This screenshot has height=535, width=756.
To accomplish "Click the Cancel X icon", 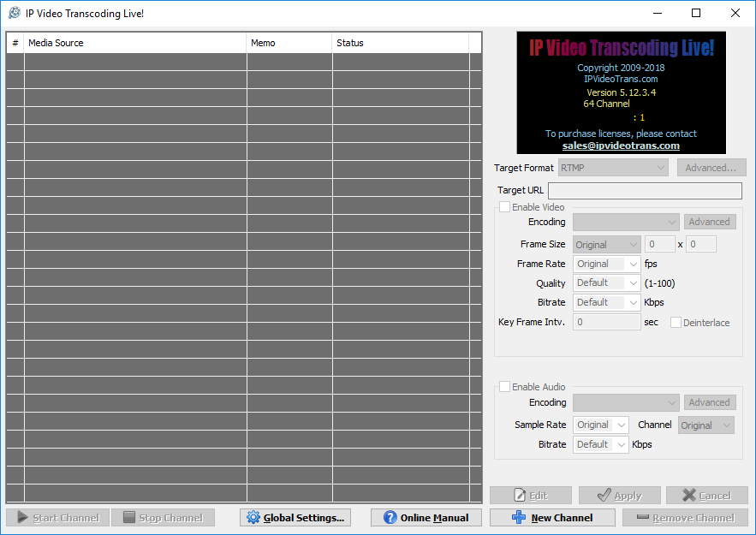I will tap(690, 496).
